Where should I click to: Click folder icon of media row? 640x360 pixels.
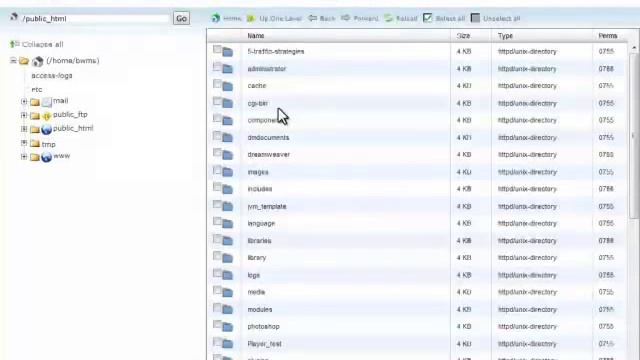pos(227,293)
